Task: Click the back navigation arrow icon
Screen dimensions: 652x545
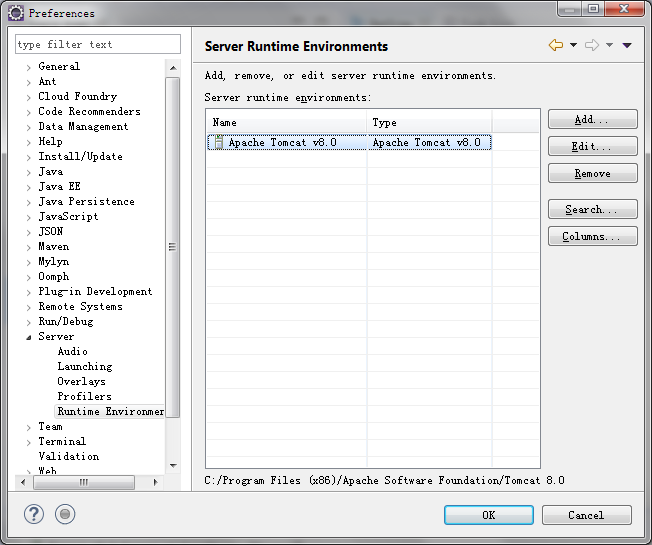Action: coord(556,45)
